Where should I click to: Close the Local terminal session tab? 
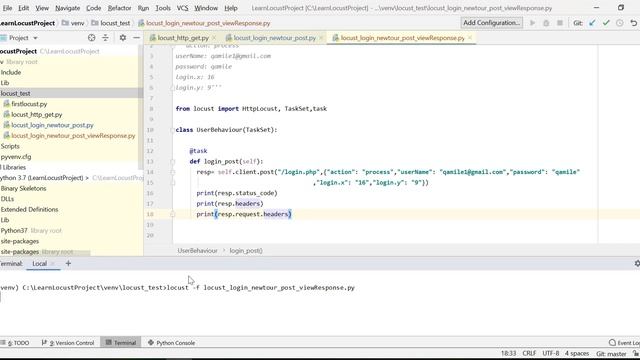[x=53, y=264]
